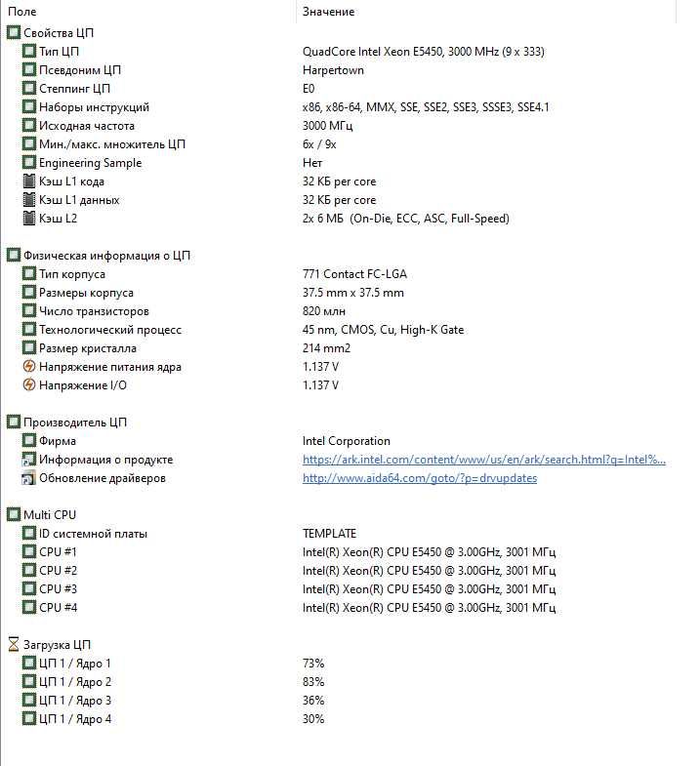Select the CPU #2 row label
700x766 pixels.
(58, 571)
